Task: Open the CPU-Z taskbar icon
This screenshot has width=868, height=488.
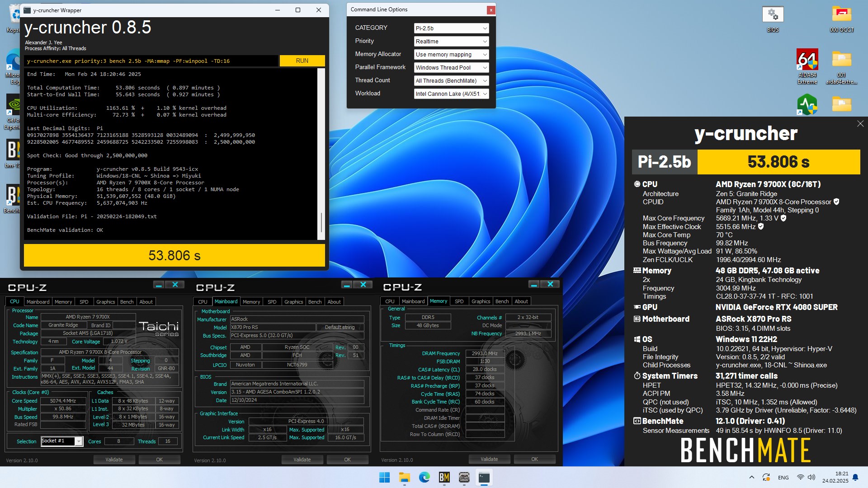Action: tap(464, 477)
